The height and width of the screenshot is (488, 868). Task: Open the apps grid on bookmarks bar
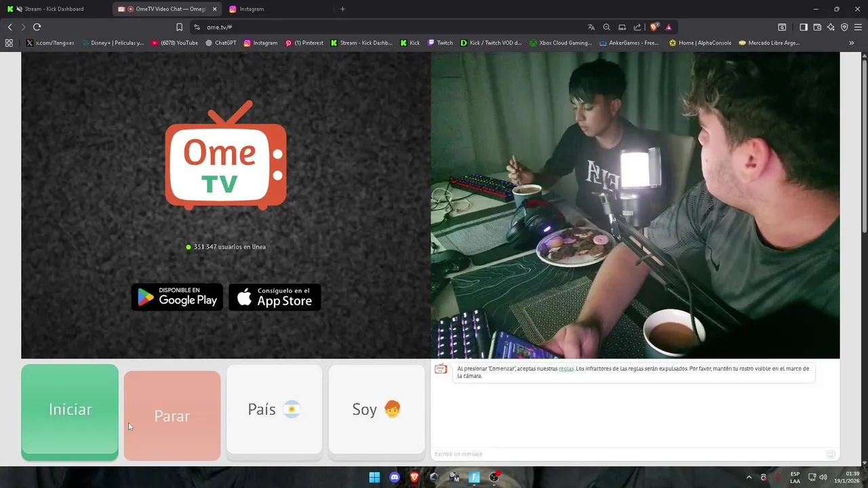pyautogui.click(x=9, y=43)
